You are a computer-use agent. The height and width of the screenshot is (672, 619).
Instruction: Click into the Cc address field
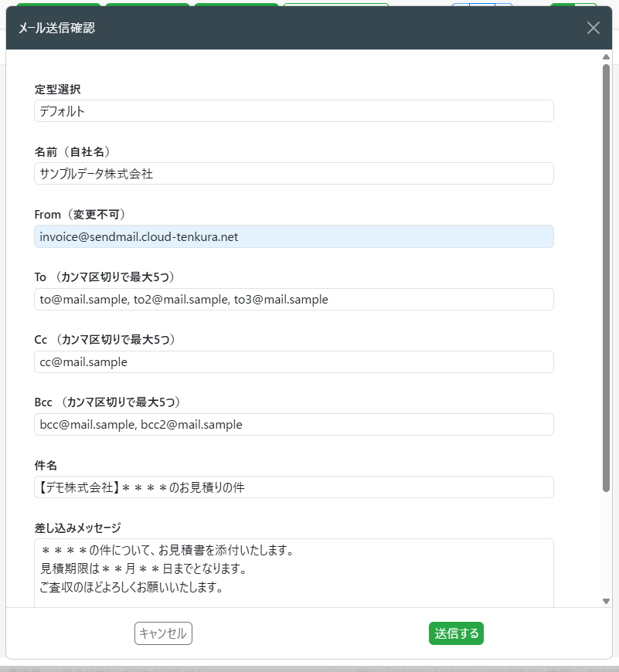(x=294, y=362)
